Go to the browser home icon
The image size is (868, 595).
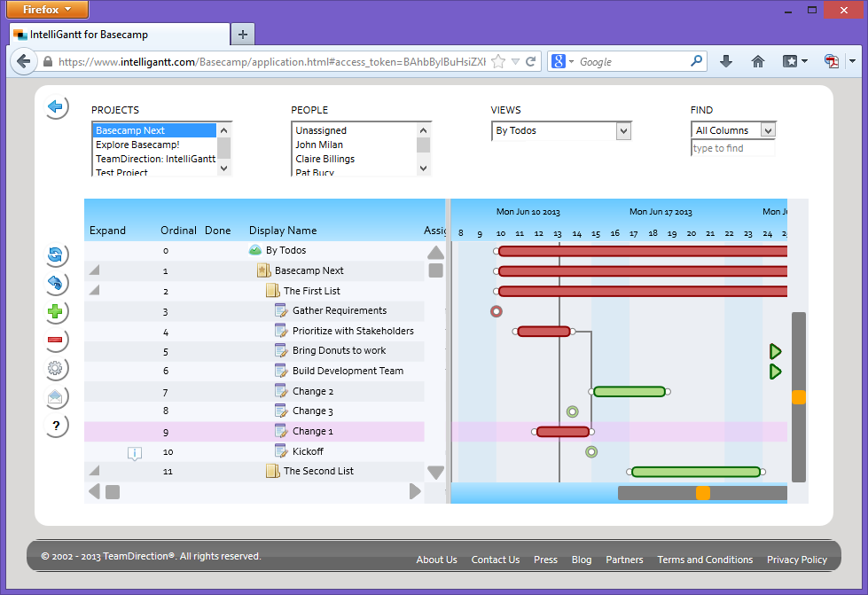pyautogui.click(x=758, y=61)
